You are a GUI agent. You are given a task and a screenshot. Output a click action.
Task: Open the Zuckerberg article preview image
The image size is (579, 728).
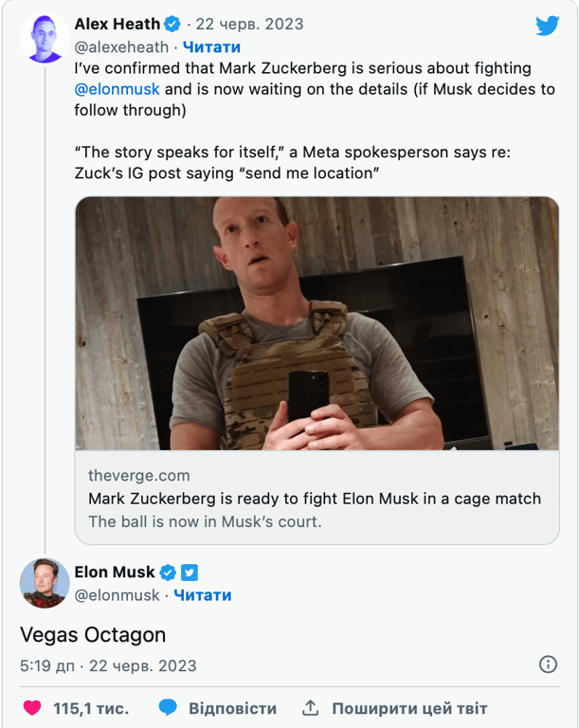click(x=317, y=323)
